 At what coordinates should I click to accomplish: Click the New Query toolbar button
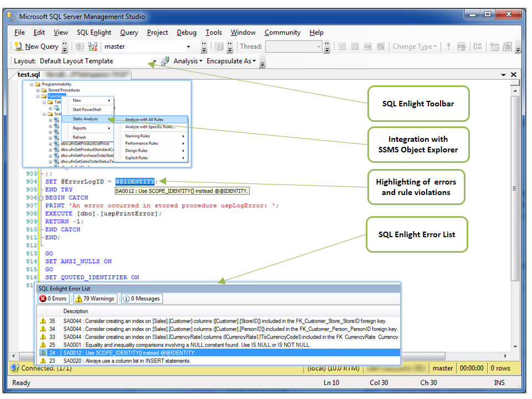37,47
